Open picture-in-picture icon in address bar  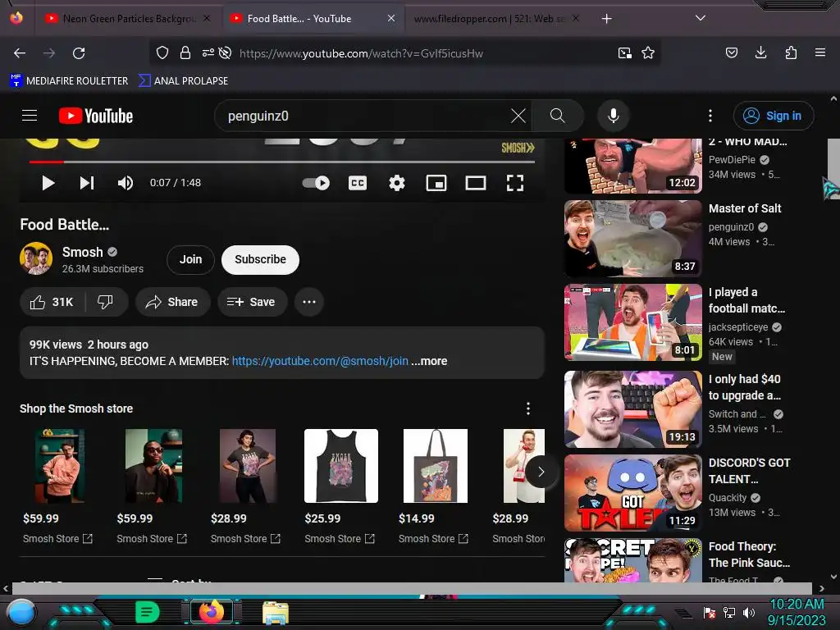(624, 52)
